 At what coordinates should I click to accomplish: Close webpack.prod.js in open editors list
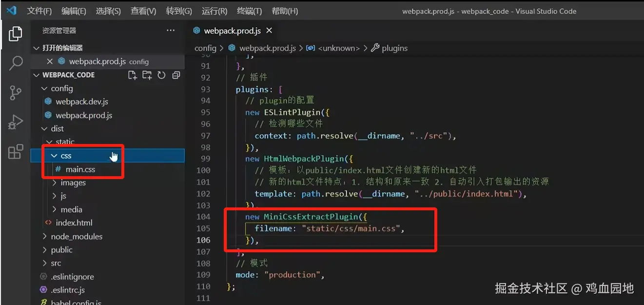(49, 61)
